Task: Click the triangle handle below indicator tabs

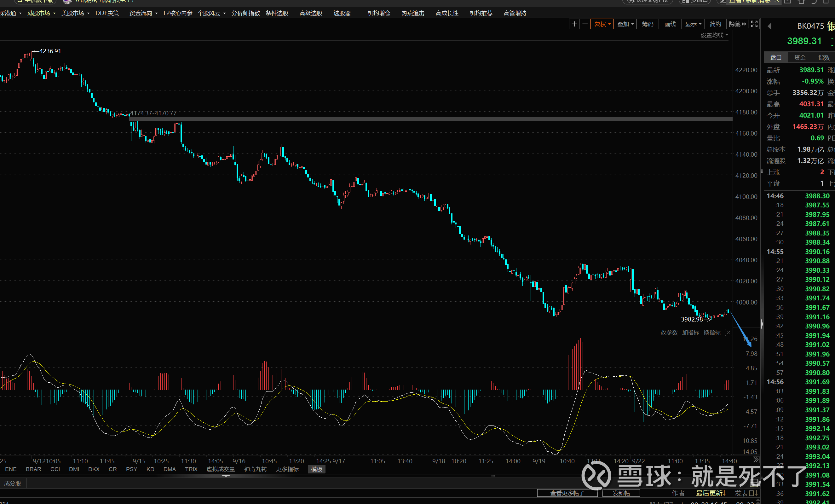Action: click(226, 476)
